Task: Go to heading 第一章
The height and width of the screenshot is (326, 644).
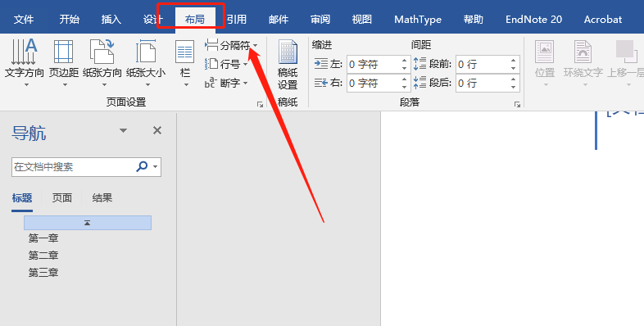Action: click(43, 238)
